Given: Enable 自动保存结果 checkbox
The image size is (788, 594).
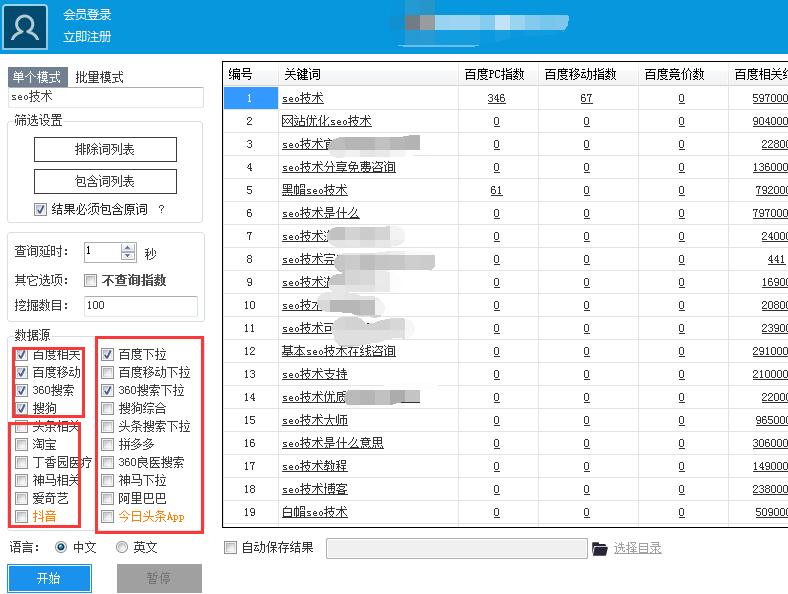Looking at the screenshot, I should click(x=230, y=548).
